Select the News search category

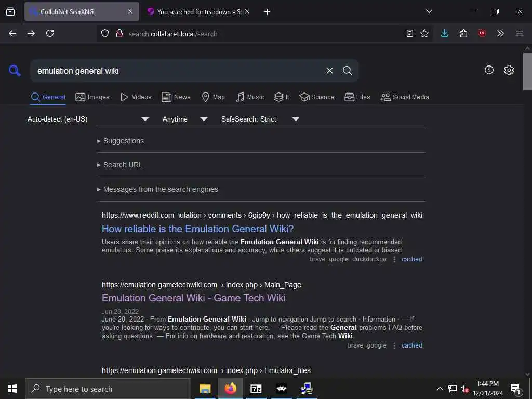coord(176,97)
